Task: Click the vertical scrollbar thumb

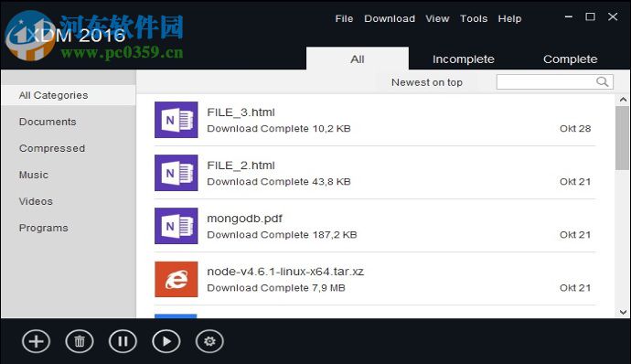Action: click(622, 138)
